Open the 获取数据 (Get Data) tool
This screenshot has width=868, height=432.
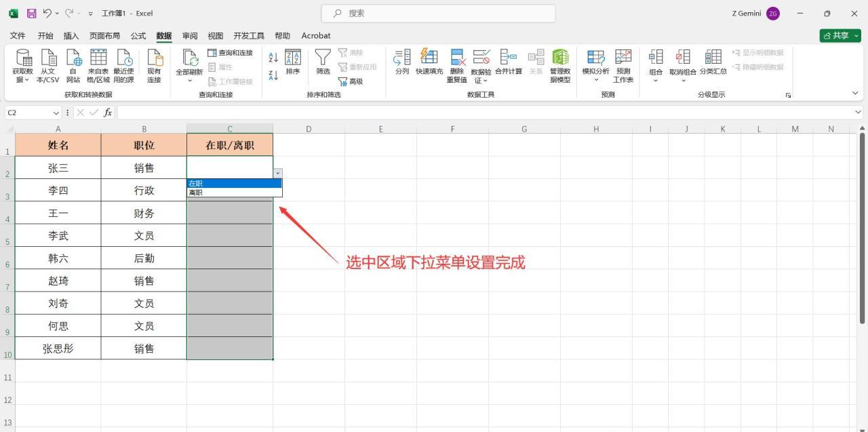(22, 66)
